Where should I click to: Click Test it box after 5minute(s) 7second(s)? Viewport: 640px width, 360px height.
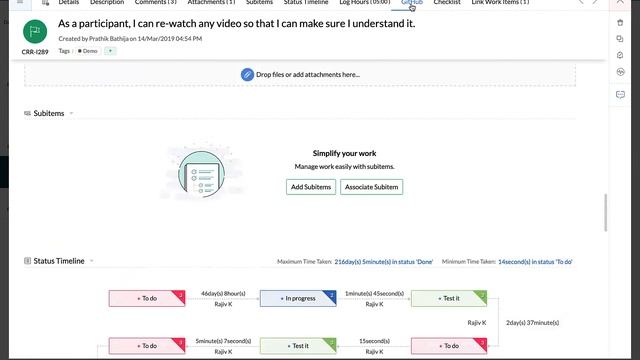click(x=298, y=346)
